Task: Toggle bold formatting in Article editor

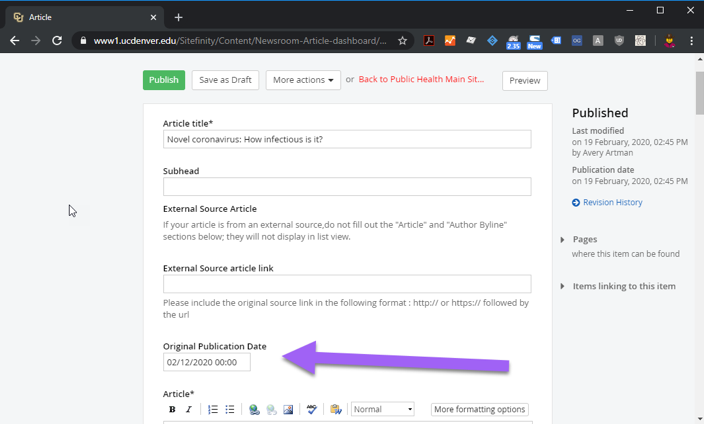Action: 172,409
